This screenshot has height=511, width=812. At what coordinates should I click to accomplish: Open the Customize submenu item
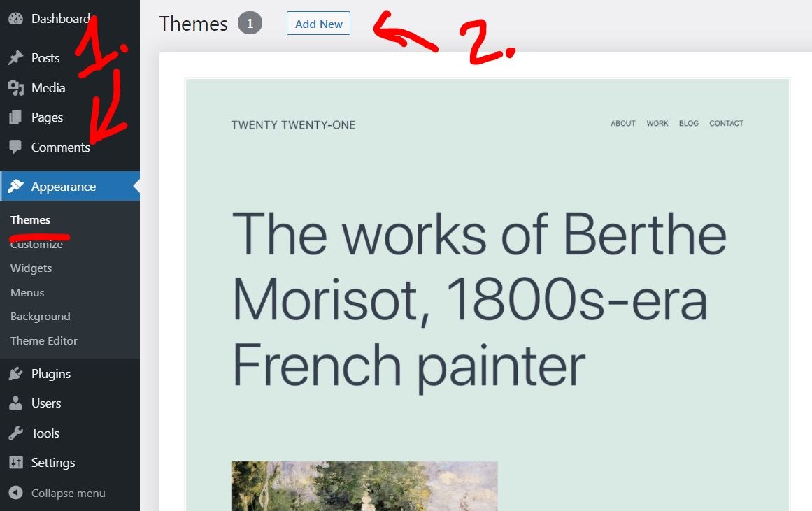coord(36,245)
